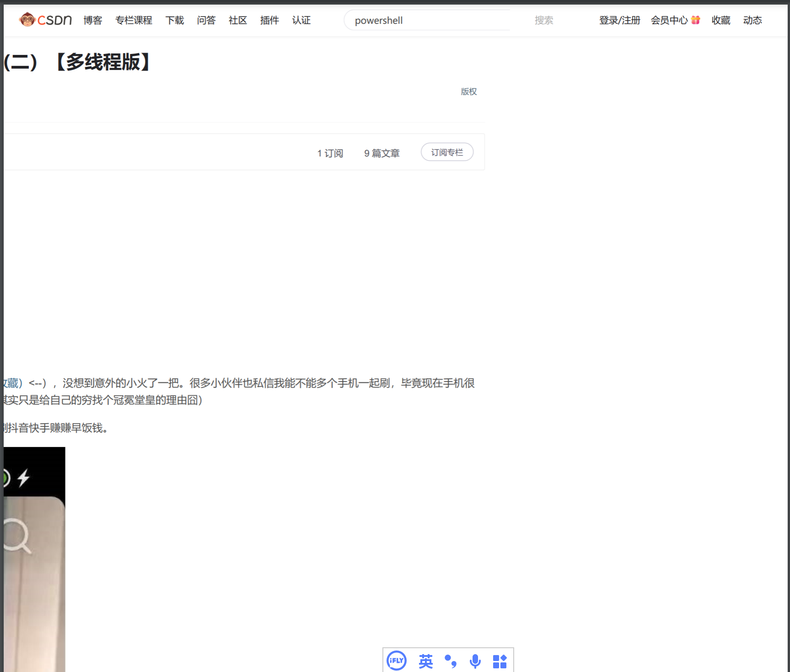The width and height of the screenshot is (790, 672).
Task: Open 收藏 in the header
Action: pyautogui.click(x=721, y=20)
